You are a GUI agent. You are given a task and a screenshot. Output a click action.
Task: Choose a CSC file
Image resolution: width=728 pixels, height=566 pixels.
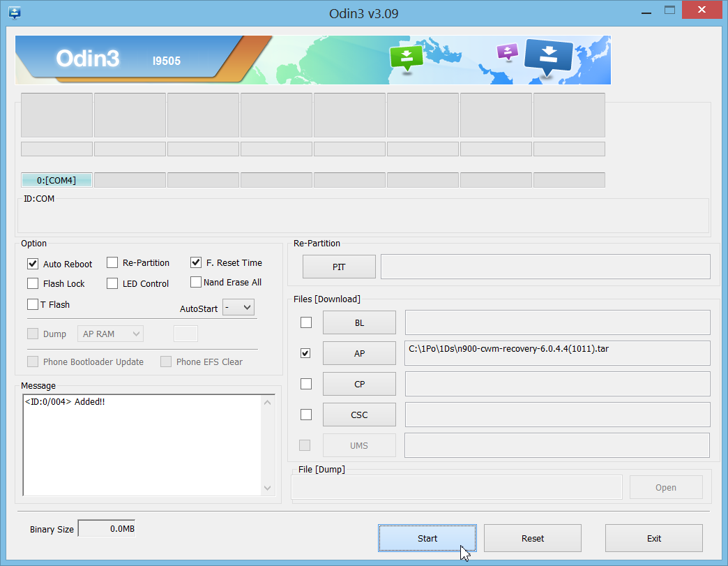[359, 415]
